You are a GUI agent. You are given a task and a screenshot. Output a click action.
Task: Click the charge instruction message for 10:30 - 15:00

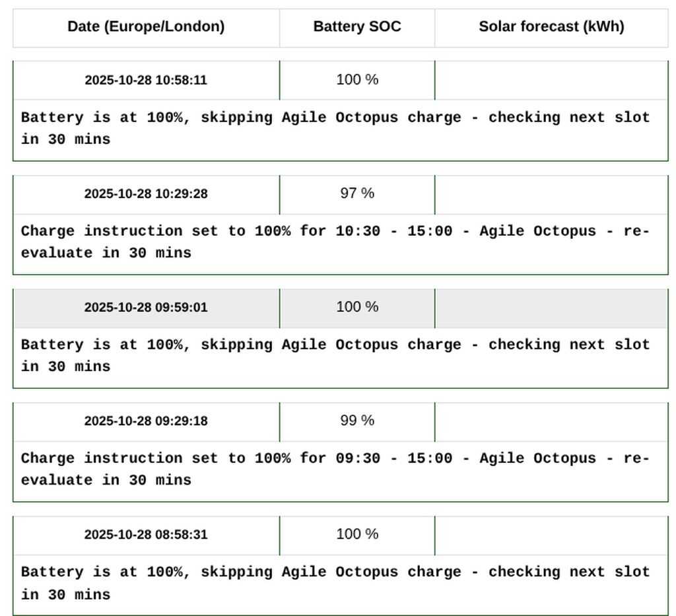[x=335, y=242]
